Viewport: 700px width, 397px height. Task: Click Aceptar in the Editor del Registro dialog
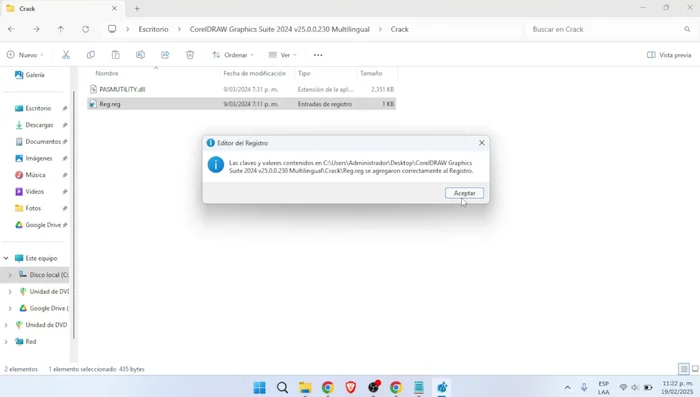[464, 193]
